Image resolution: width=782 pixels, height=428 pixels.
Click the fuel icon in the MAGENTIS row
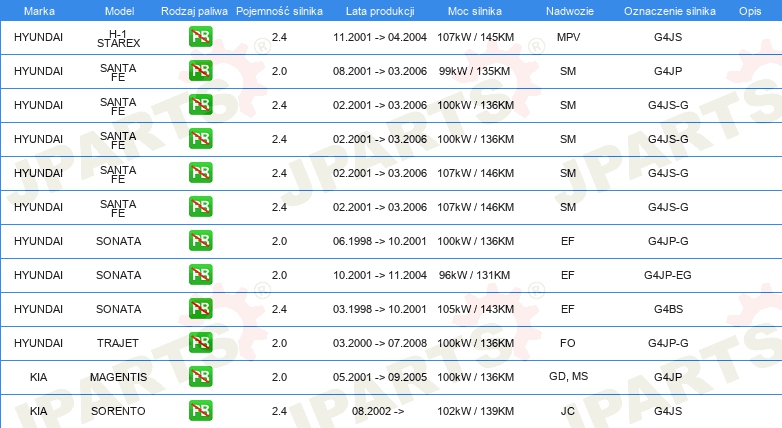tap(200, 377)
